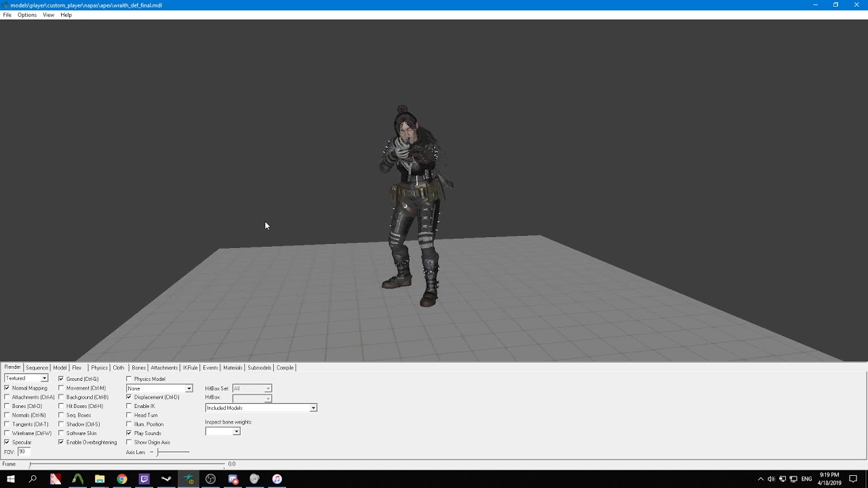Enable Attachments (Ctrl-A) checkbox

[x=7, y=397]
